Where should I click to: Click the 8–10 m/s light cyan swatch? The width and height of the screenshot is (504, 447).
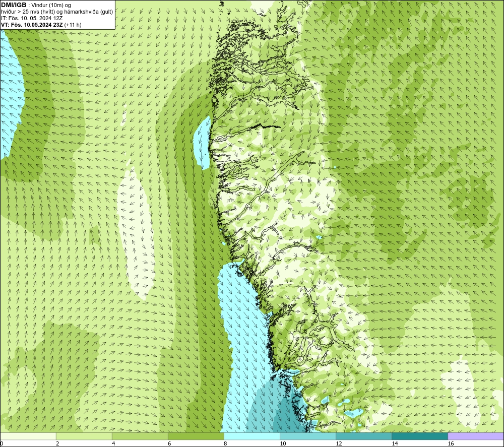tap(251, 436)
